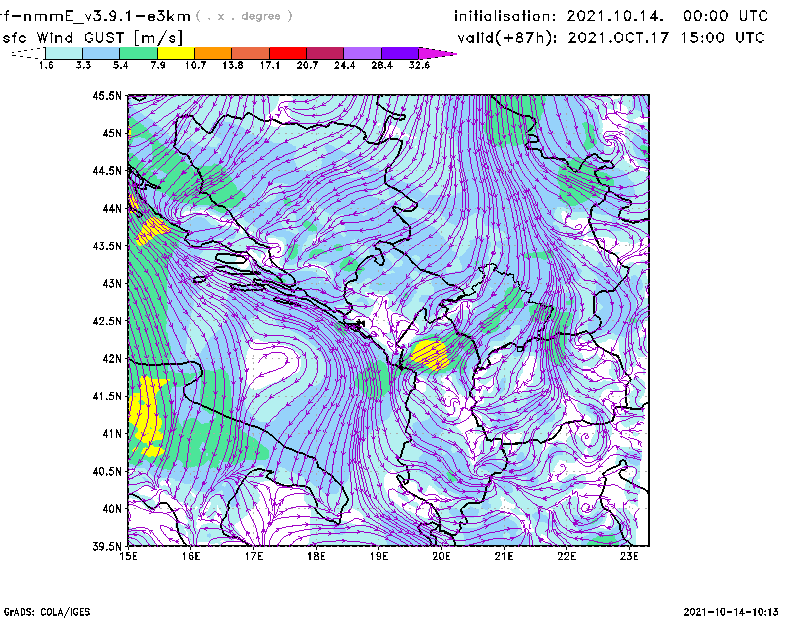
Task: Click the legend value 3.3
Action: pyautogui.click(x=83, y=65)
